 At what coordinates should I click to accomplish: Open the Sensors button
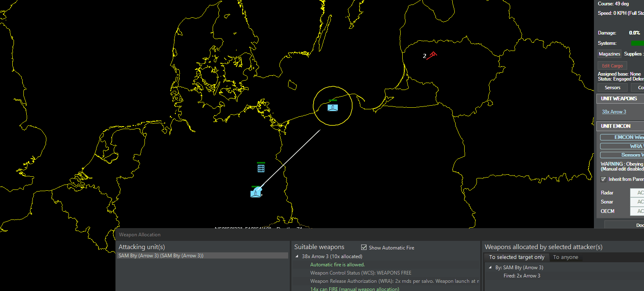[612, 88]
